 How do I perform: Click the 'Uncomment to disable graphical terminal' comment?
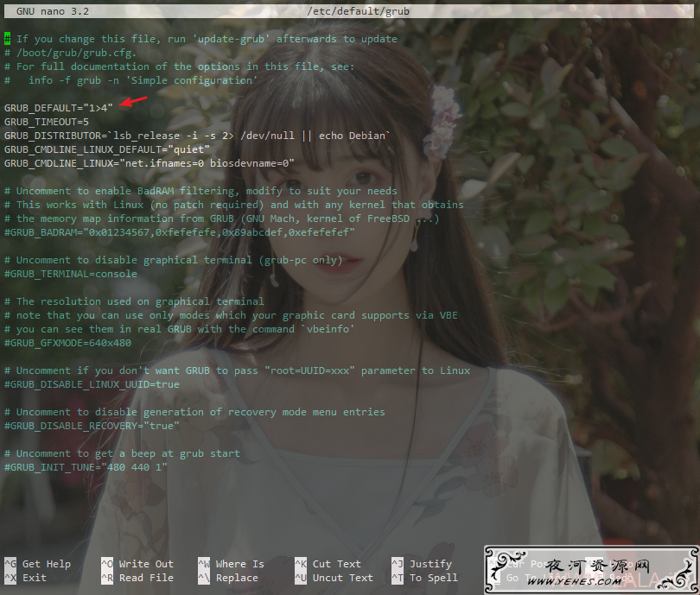tap(173, 260)
